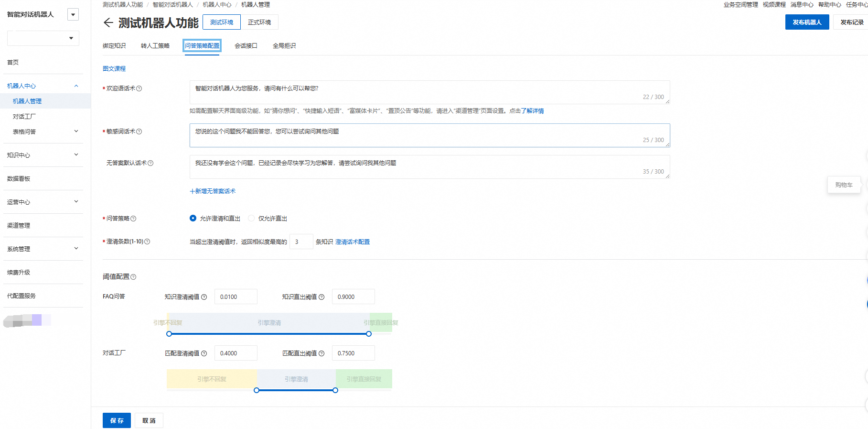This screenshot has width=868, height=429.
Task: Switch to 正式环境 environment
Action: 259,22
